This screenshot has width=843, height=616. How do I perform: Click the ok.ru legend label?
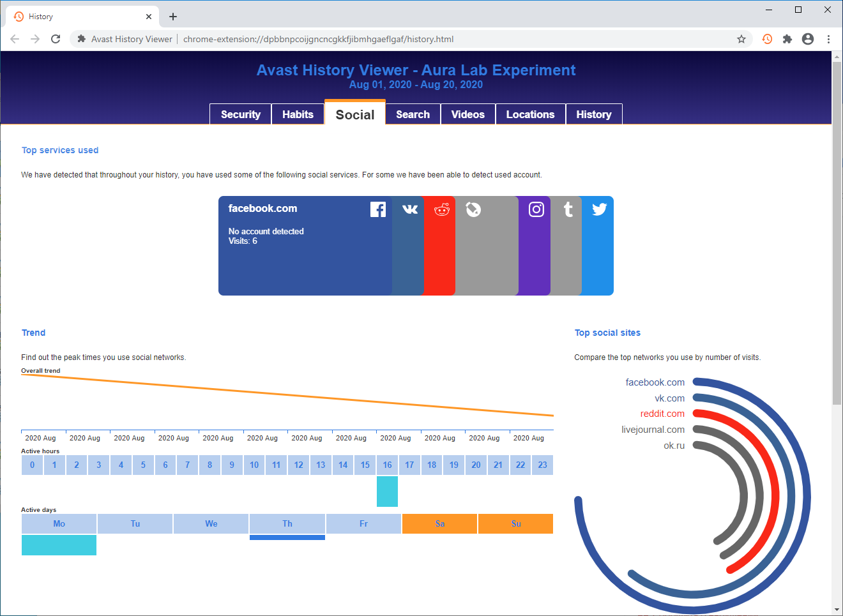674,446
